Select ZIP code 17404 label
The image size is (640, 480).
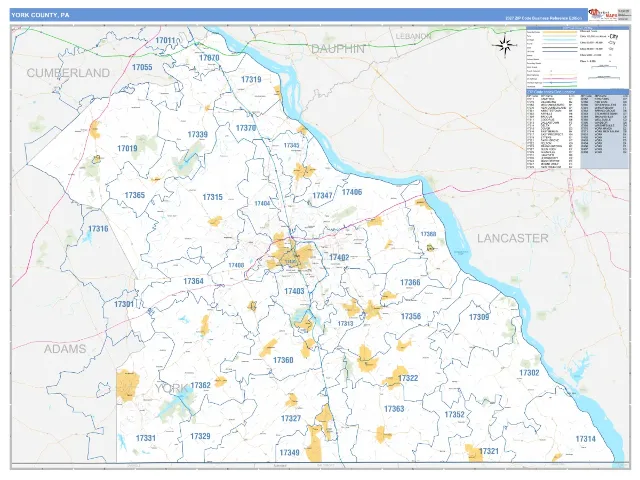[262, 203]
